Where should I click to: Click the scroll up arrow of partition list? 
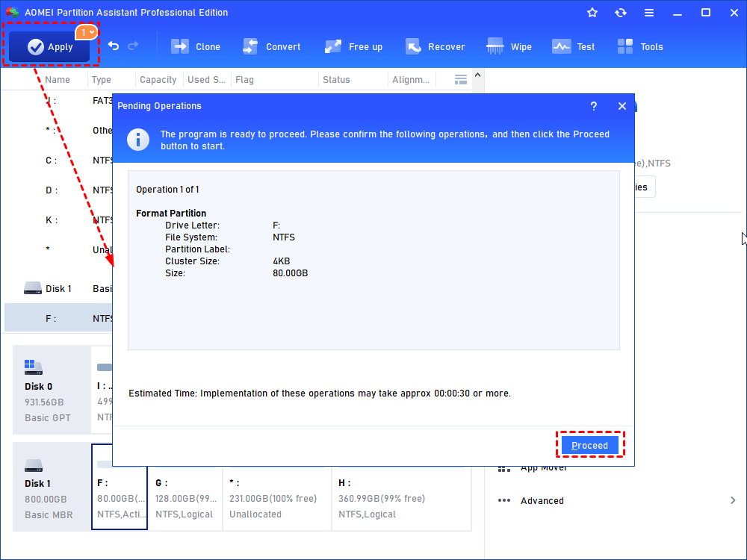[478, 75]
